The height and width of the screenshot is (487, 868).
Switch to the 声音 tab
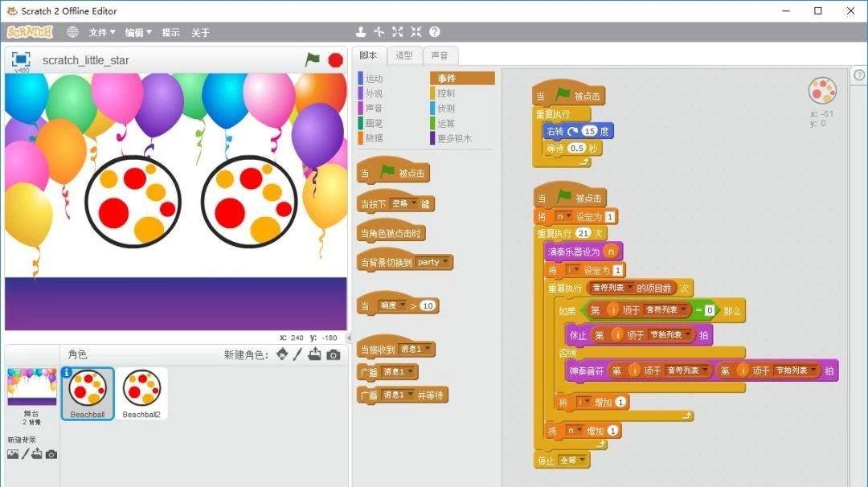(440, 55)
